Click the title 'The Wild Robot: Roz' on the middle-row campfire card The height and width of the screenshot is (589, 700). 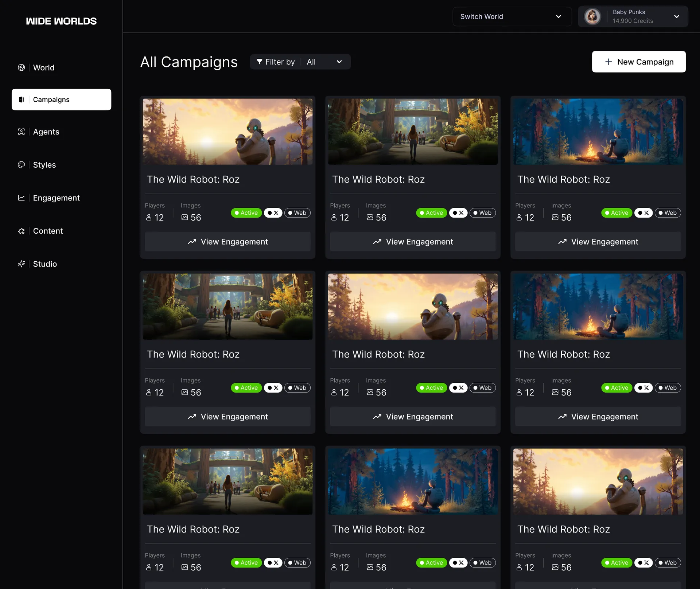(564, 354)
